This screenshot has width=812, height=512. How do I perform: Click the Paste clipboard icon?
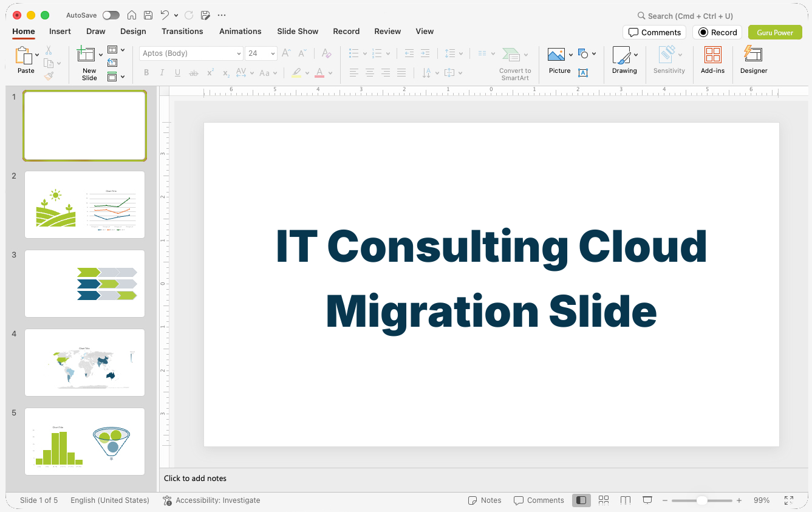[x=24, y=55]
